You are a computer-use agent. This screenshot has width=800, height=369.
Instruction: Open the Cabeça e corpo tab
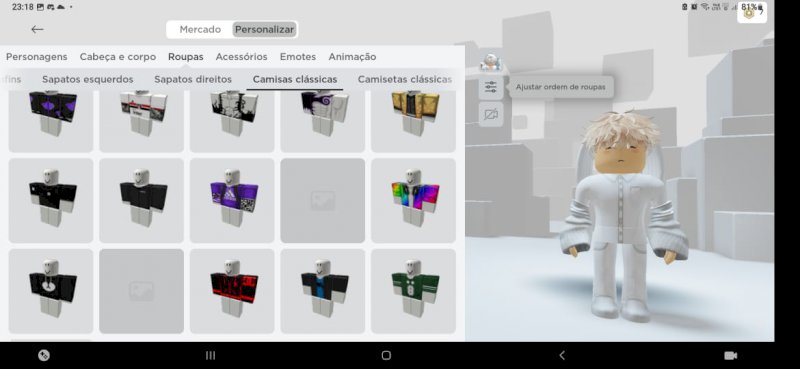(x=118, y=57)
